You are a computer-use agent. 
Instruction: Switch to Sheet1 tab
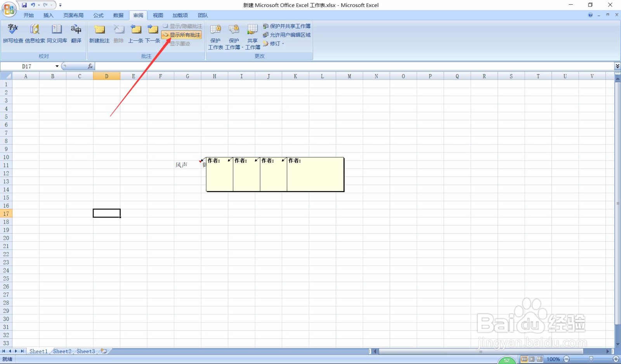[38, 351]
